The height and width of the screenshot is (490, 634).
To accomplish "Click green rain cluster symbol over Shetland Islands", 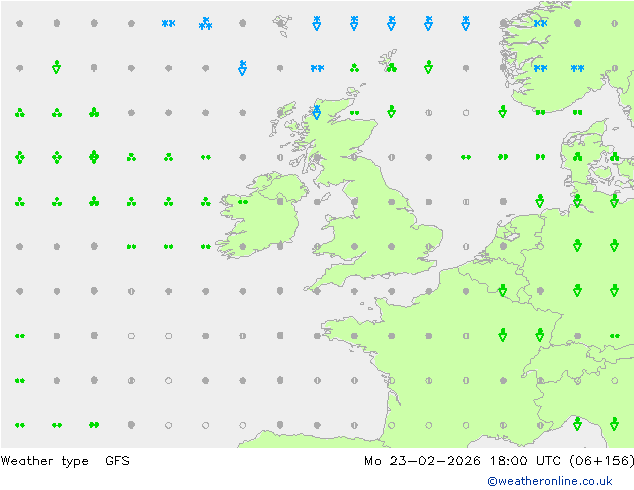I will pos(391,68).
